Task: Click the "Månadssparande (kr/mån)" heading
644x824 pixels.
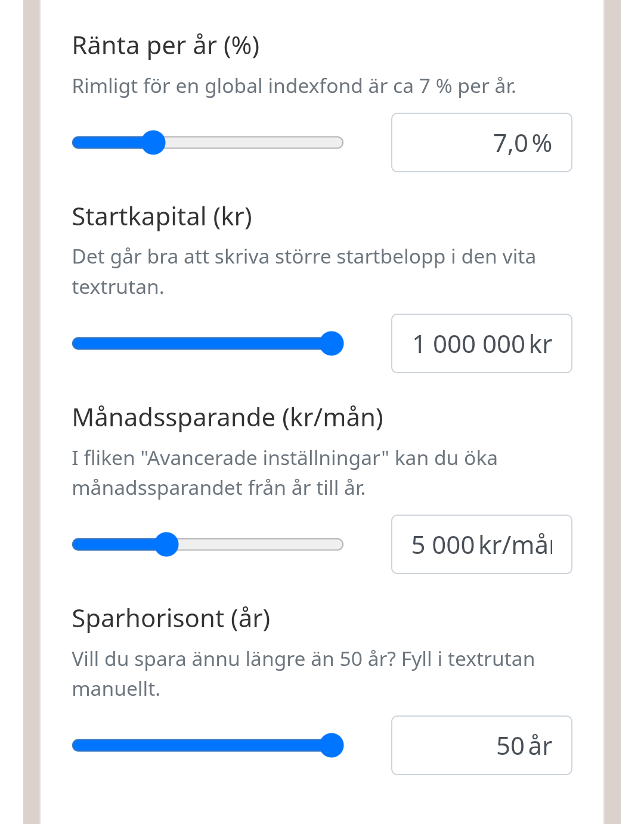Action: 227,417
